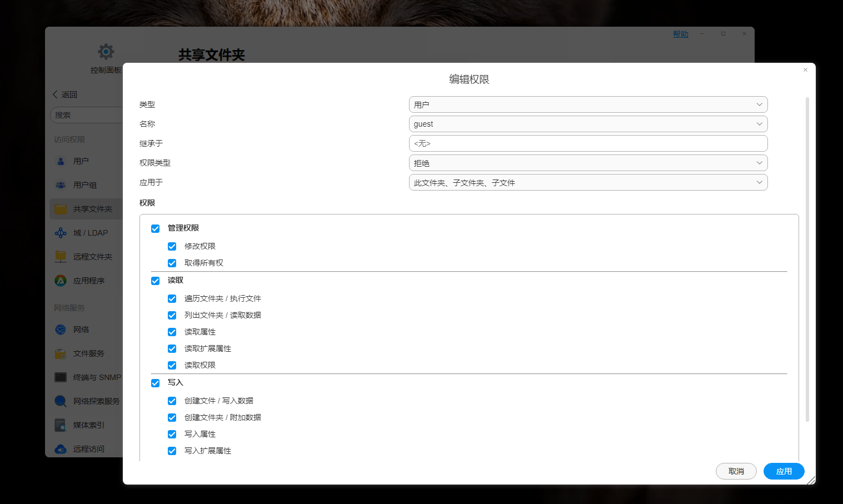Open the 类型 dropdown showing 用户

[x=588, y=104]
